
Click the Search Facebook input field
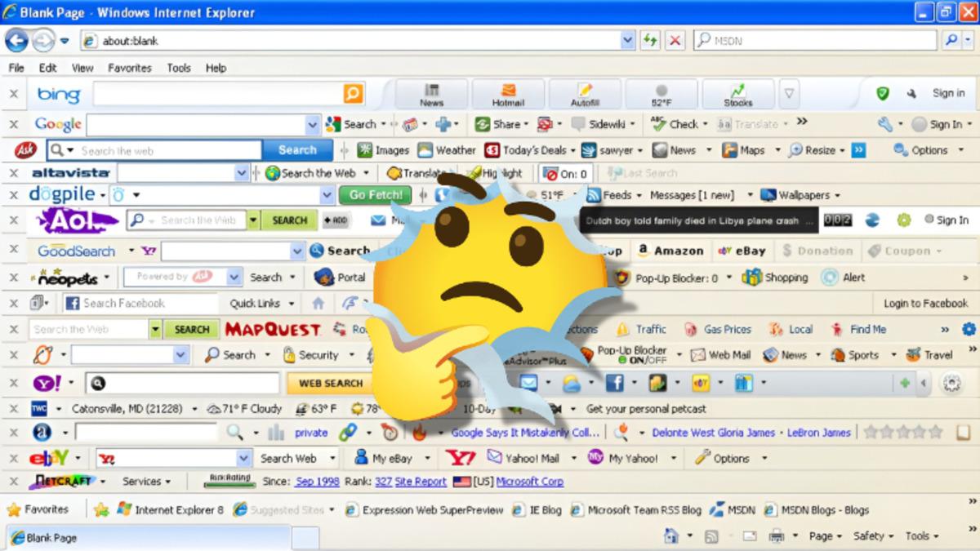tap(139, 303)
